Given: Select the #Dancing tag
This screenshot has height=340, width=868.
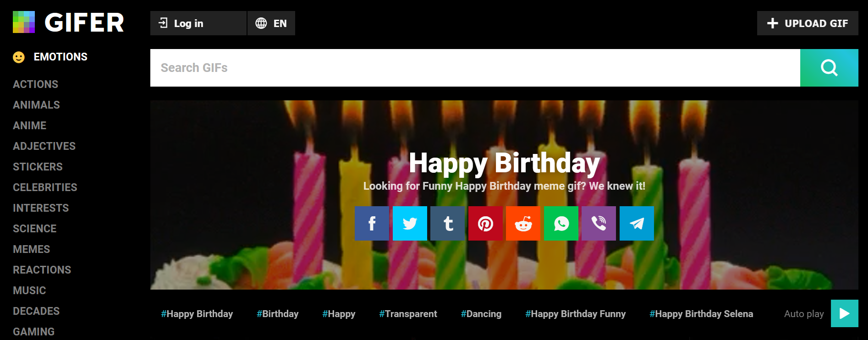Looking at the screenshot, I should click(481, 314).
